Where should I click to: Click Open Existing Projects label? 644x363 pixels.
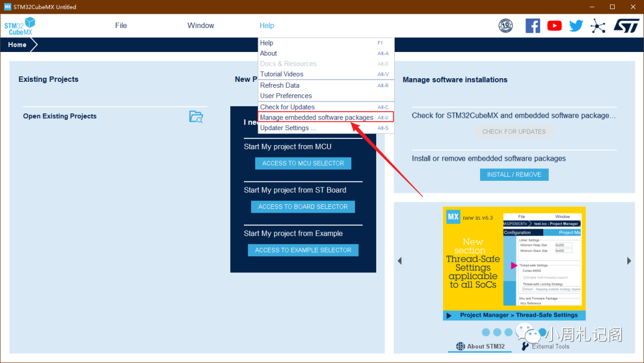[x=60, y=116]
